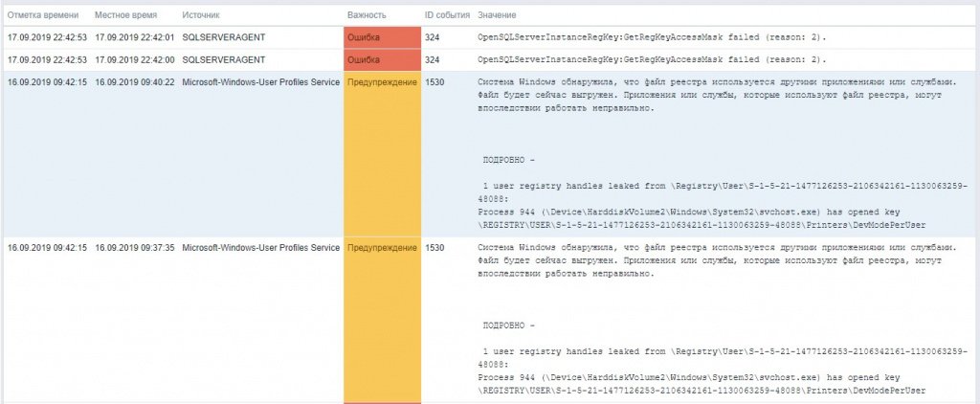Click the 'Отметка времени' column header
The image size is (980, 404).
42,14
